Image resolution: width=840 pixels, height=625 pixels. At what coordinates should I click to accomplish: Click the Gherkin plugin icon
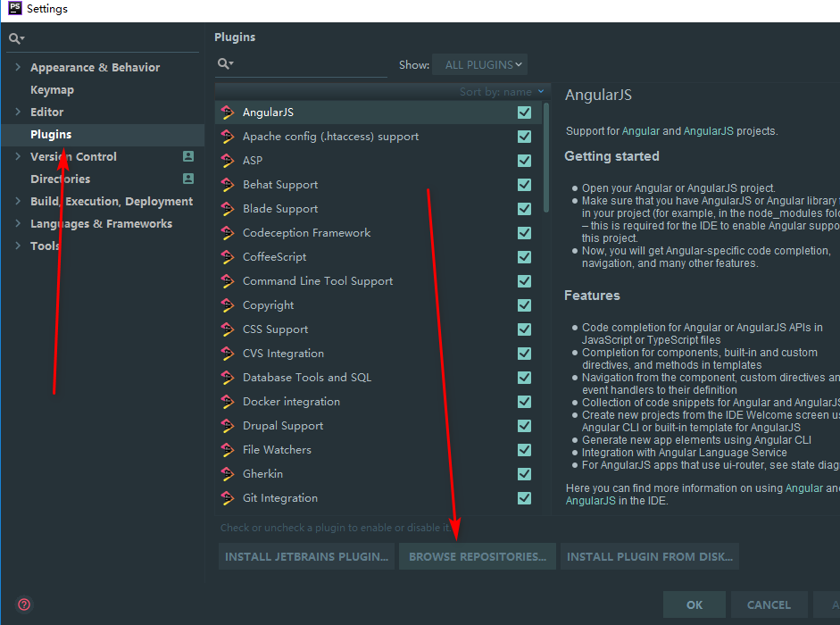[x=228, y=474]
